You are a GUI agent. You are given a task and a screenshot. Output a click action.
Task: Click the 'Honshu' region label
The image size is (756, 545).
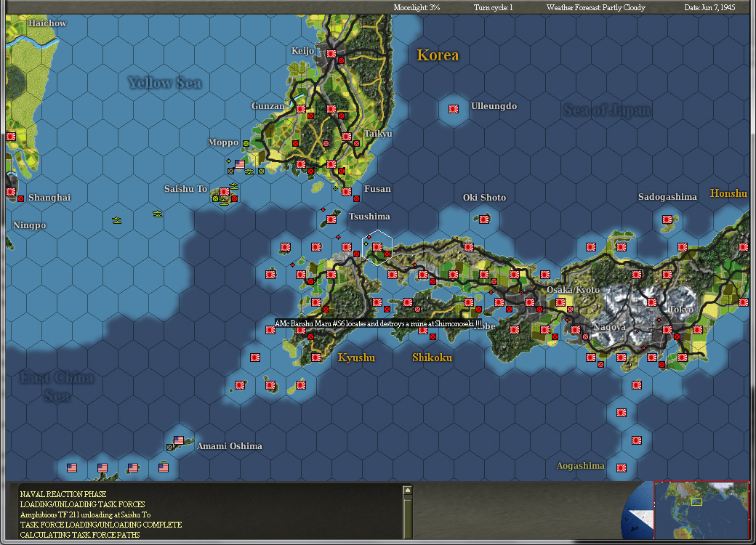point(728,193)
